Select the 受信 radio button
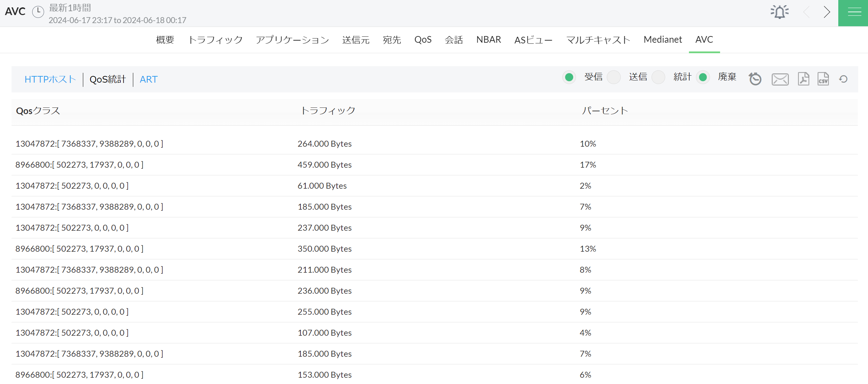 coord(569,77)
